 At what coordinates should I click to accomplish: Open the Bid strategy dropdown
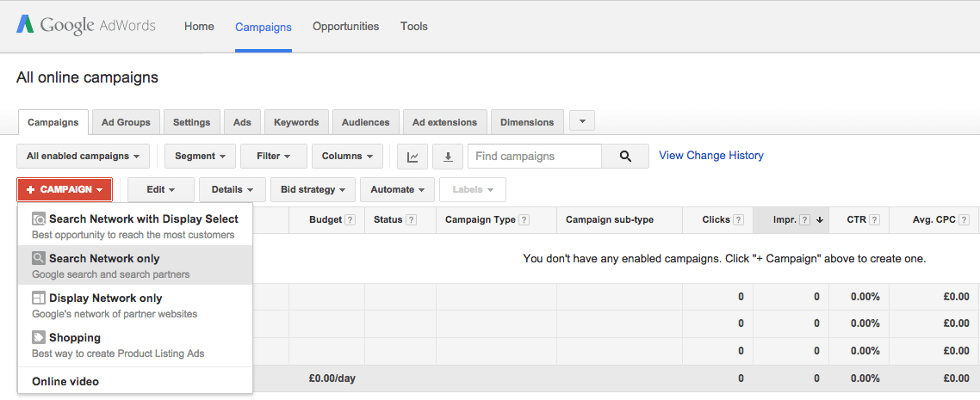313,190
